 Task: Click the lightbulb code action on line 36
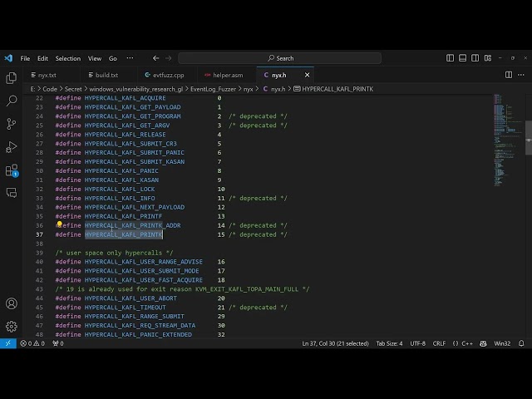click(x=59, y=224)
